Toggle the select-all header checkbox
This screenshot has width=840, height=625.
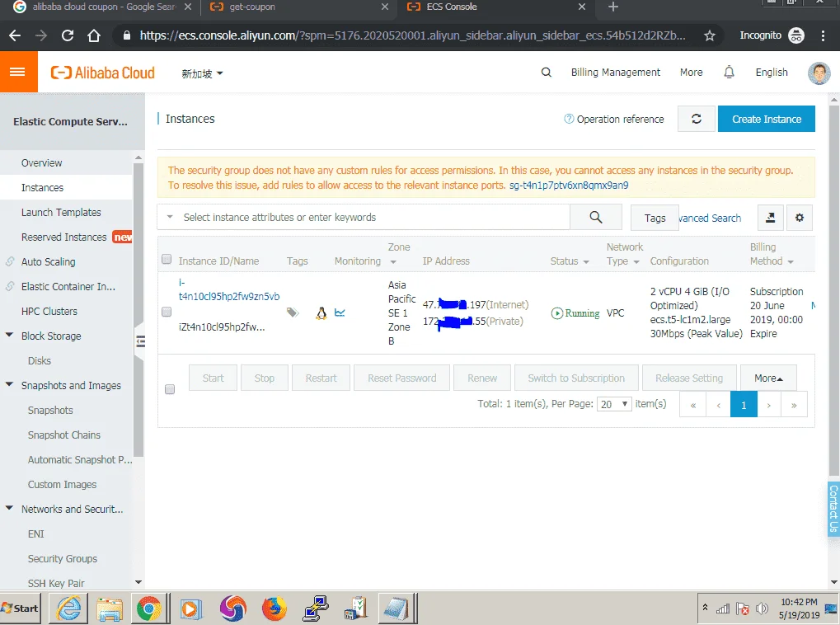(x=167, y=260)
